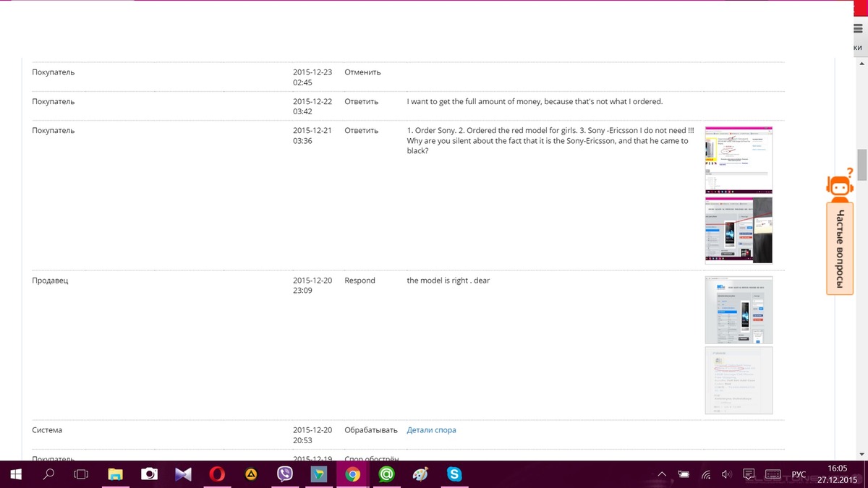Click the buyer message starting '1. Order Sony'
Viewport: 868px width, 488px height.
[x=550, y=141]
